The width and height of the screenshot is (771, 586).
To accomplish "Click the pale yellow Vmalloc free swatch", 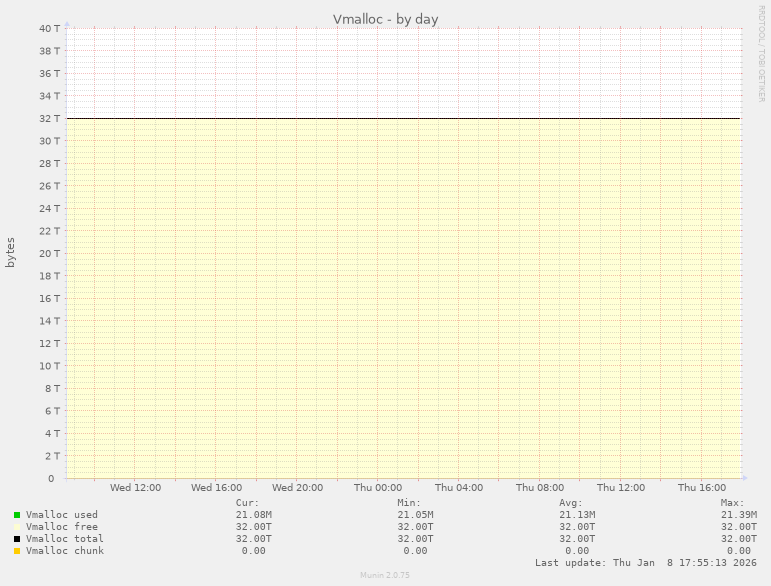I will pos(17,527).
